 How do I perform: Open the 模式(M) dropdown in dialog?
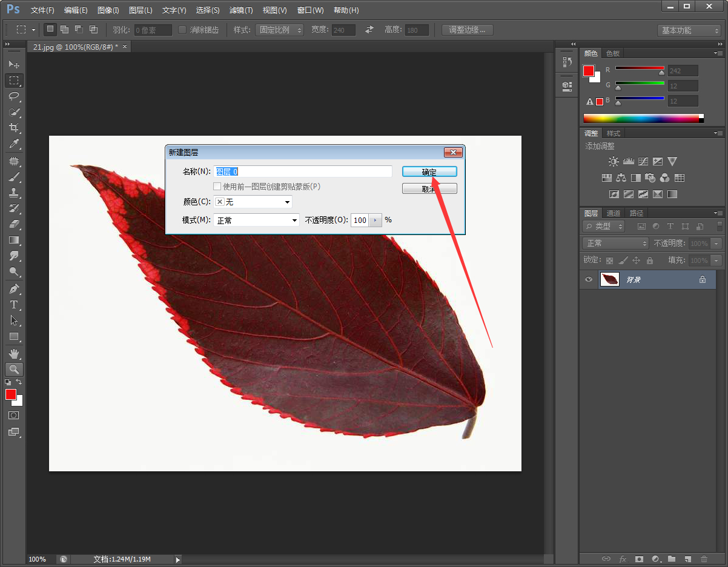(x=257, y=220)
